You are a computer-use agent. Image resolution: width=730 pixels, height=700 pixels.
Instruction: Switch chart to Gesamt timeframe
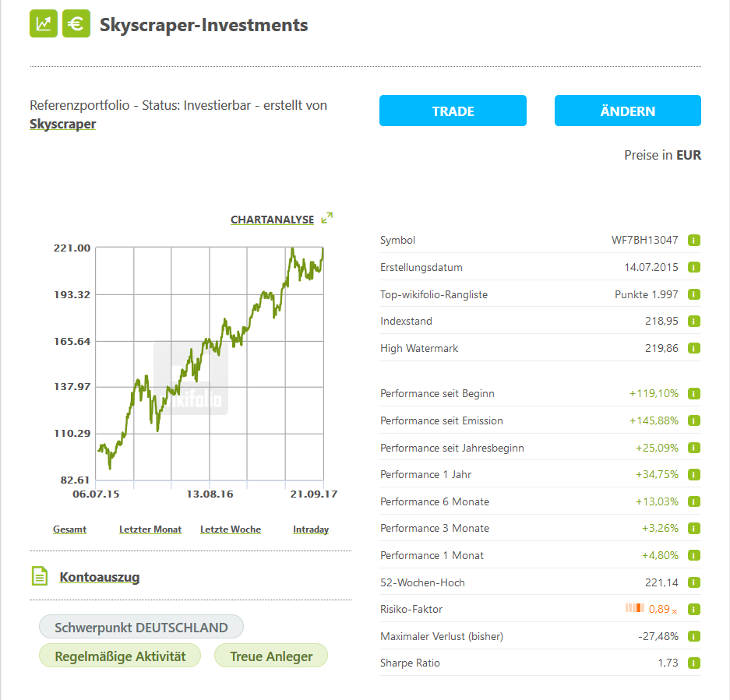[x=69, y=529]
